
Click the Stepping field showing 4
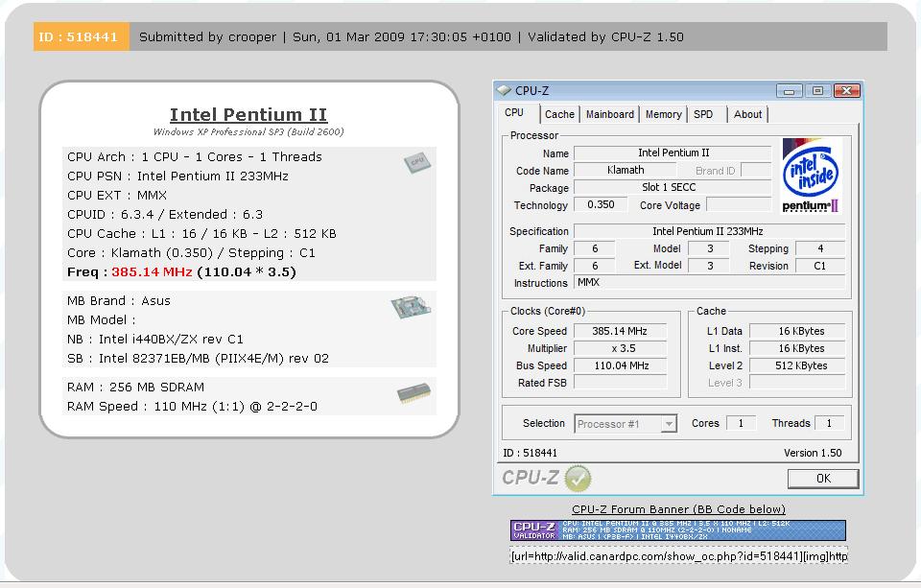click(x=820, y=248)
